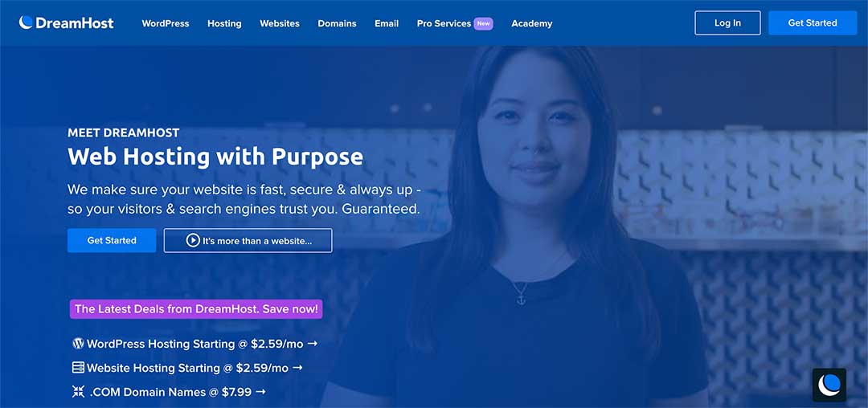This screenshot has height=408, width=868.
Task: Click the DreamHost moon logo icon
Action: click(26, 22)
